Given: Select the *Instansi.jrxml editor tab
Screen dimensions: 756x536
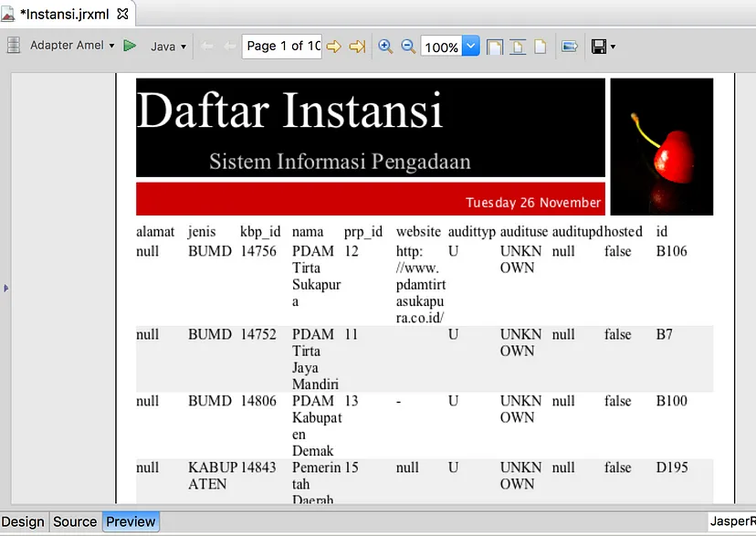Looking at the screenshot, I should point(65,15).
